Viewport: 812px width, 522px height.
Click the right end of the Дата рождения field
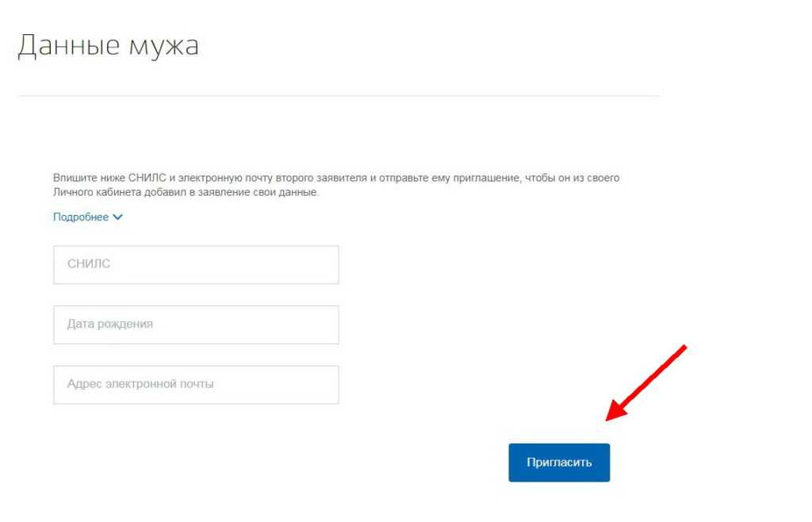325,324
